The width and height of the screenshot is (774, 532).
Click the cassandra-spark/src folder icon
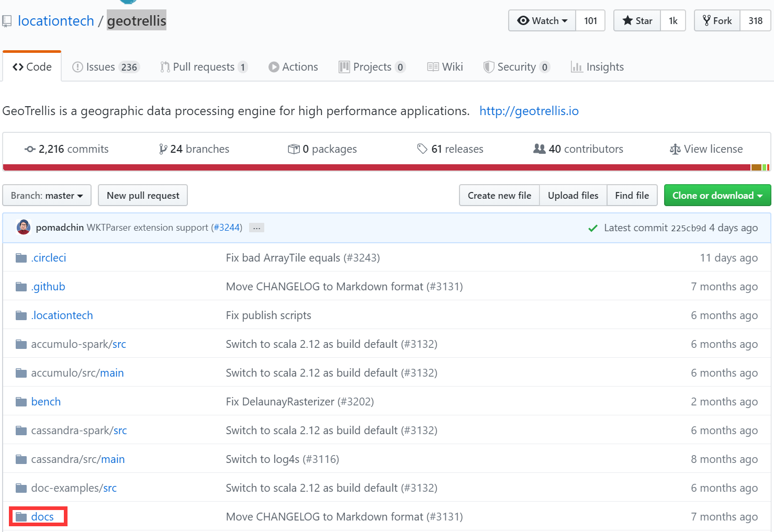[x=21, y=431]
